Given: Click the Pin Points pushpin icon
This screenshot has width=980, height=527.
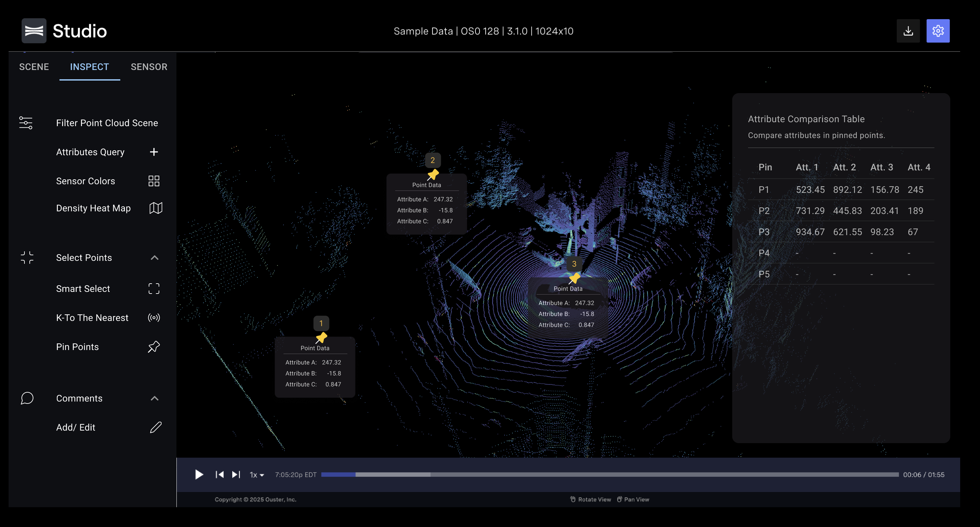Looking at the screenshot, I should (x=154, y=346).
